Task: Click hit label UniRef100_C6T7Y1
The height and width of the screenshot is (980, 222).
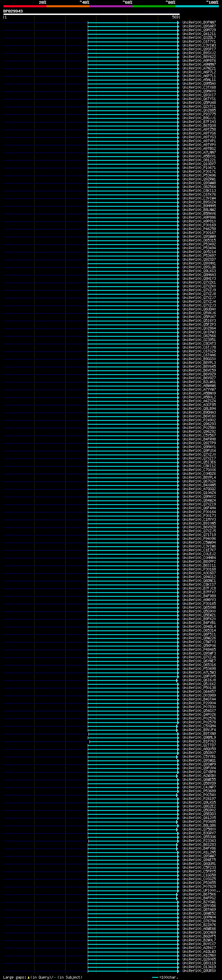Action: (199, 41)
